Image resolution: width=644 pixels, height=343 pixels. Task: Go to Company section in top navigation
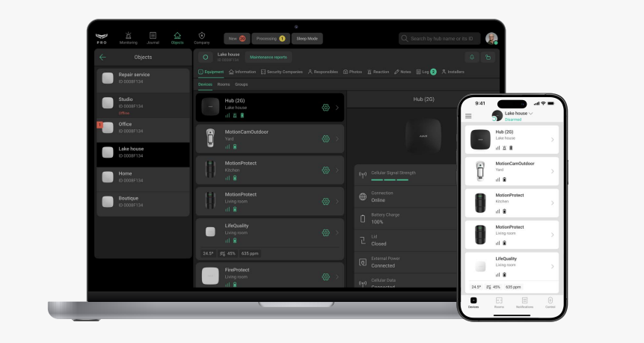[x=201, y=37]
